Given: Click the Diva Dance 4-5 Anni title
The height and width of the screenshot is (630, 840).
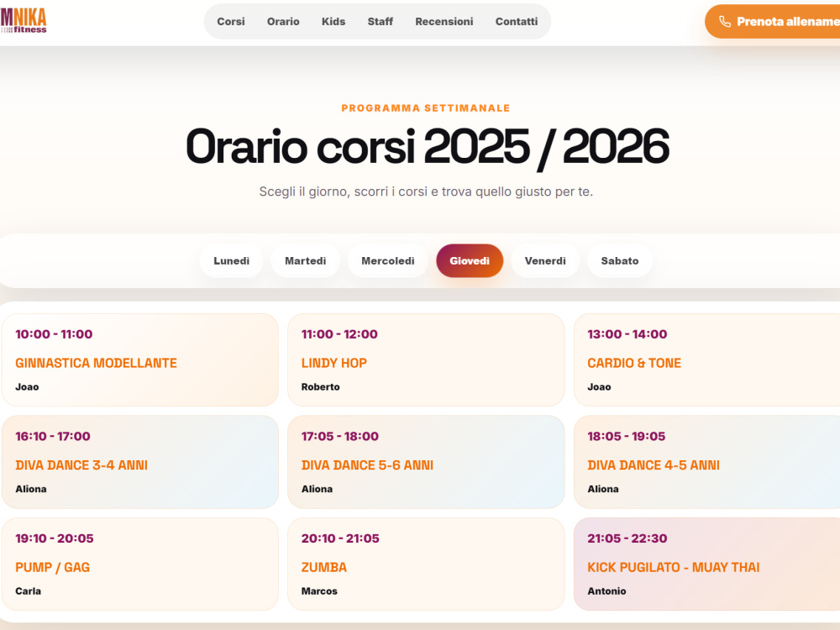Looking at the screenshot, I should tap(654, 465).
